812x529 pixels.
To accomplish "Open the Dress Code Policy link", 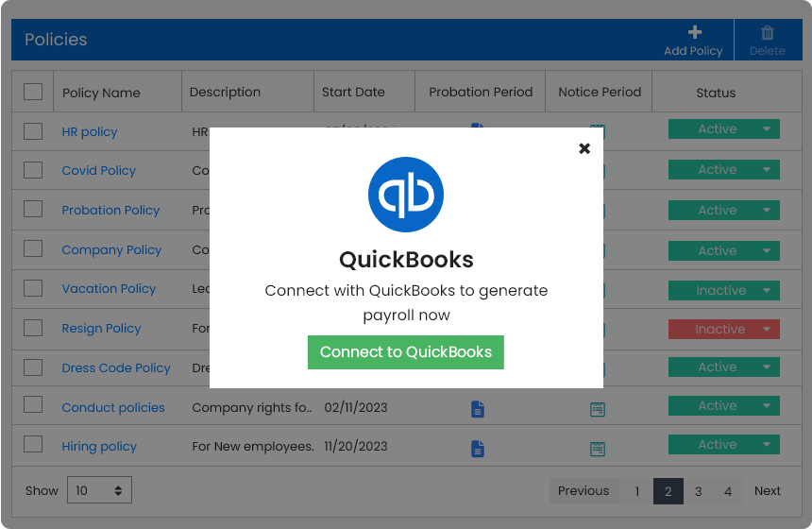I will click(x=116, y=367).
